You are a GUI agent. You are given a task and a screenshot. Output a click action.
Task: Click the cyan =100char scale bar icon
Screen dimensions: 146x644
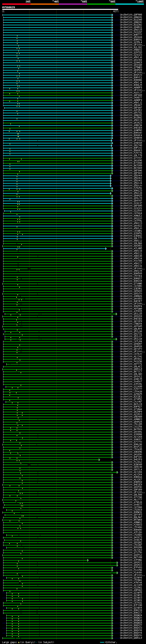click(102, 642)
